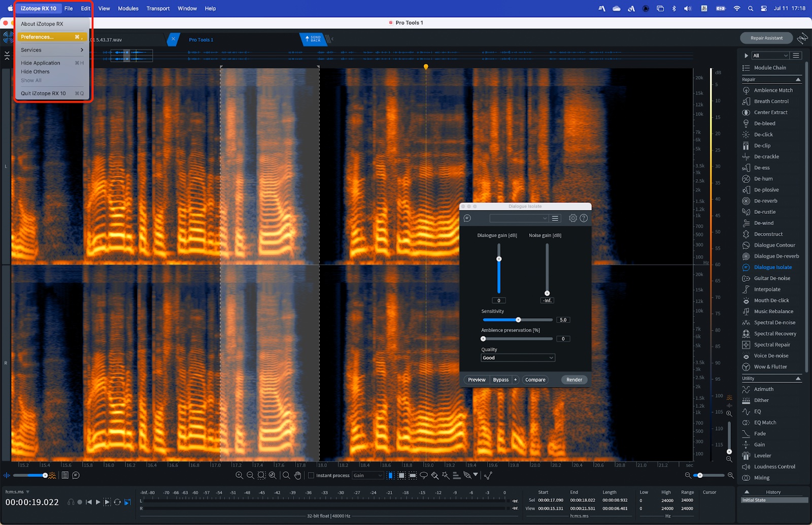
Task: Toggle loop playback
Action: [117, 502]
